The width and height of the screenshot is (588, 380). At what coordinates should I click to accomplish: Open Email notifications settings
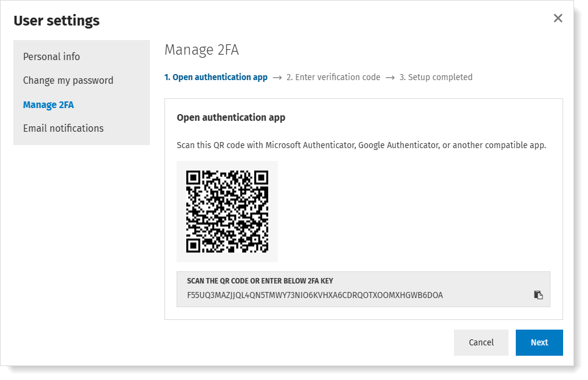[x=63, y=128]
